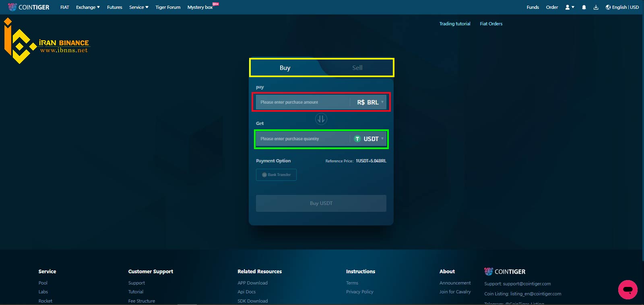Open SDK Download link

point(252,301)
